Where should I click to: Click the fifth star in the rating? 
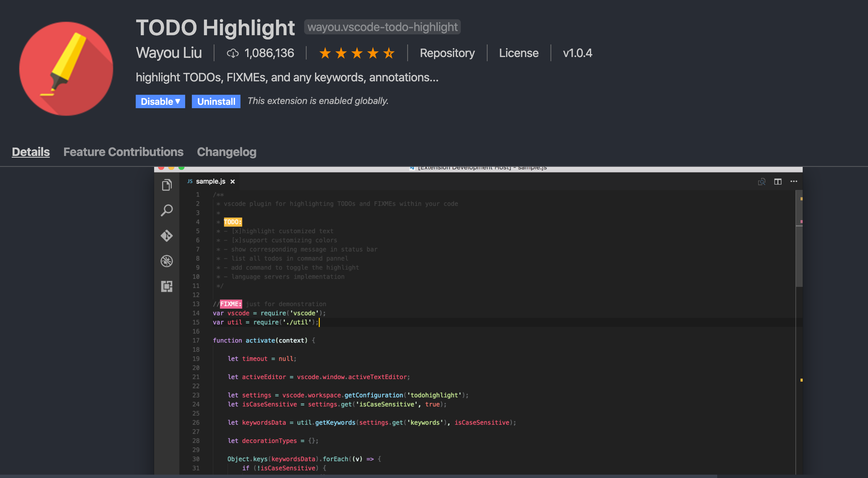389,53
